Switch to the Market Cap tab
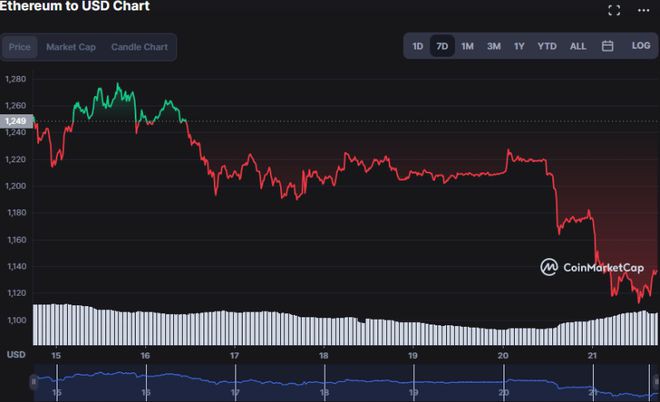 point(71,47)
